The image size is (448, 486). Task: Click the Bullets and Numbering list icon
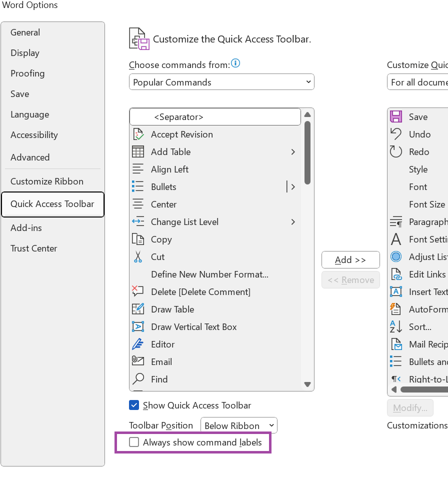(396, 361)
